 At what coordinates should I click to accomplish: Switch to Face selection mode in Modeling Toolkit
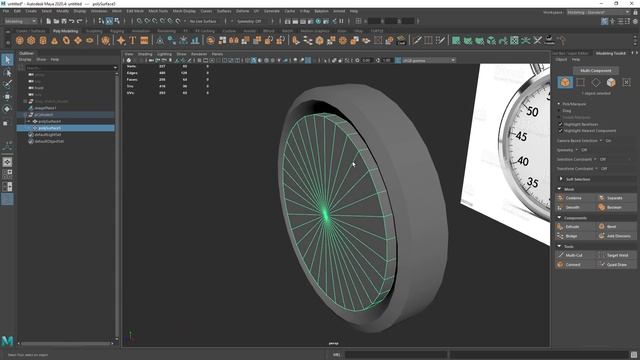point(611,82)
